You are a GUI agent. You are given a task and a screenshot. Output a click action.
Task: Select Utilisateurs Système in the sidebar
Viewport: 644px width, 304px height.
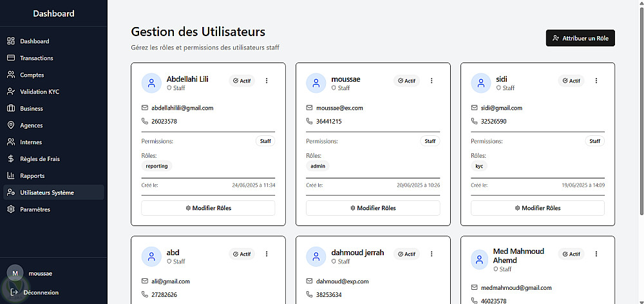(47, 193)
